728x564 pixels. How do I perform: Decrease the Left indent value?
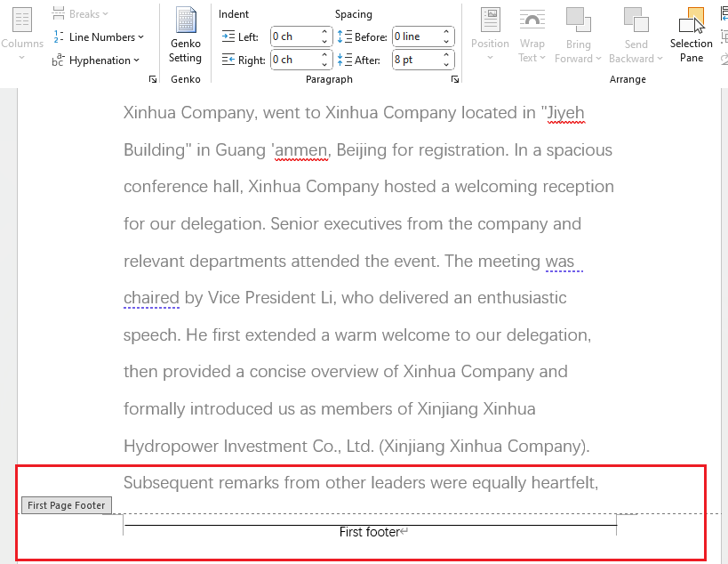[324, 42]
